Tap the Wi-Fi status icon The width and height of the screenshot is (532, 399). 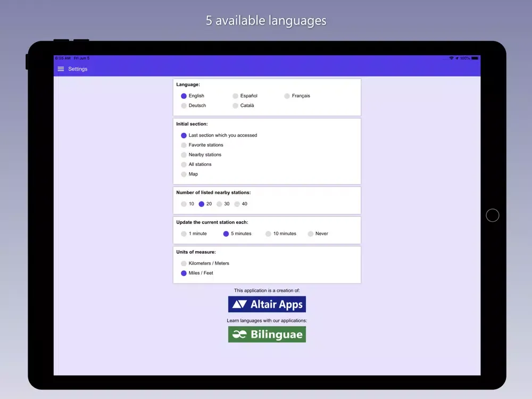click(451, 59)
